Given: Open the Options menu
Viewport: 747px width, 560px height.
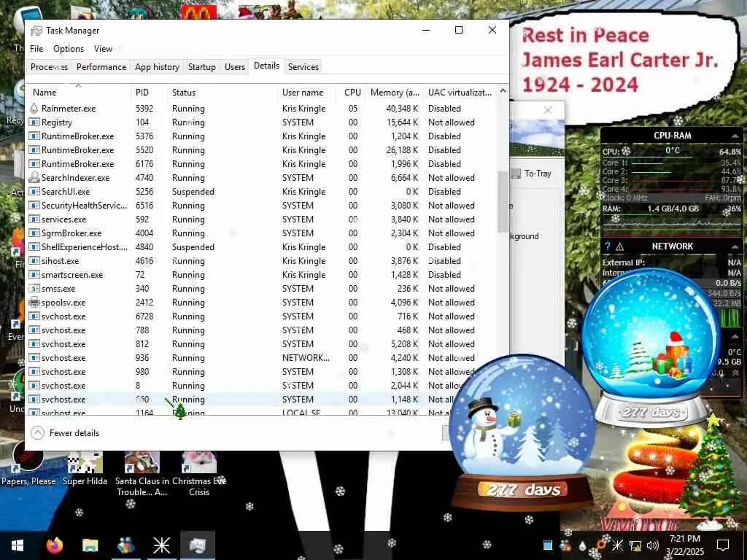Looking at the screenshot, I should click(69, 49).
